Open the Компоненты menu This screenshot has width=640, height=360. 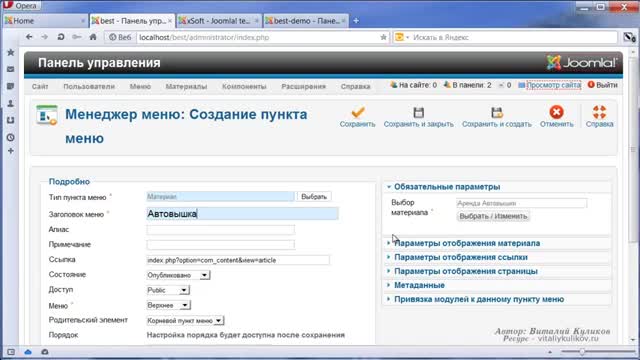pyautogui.click(x=244, y=87)
